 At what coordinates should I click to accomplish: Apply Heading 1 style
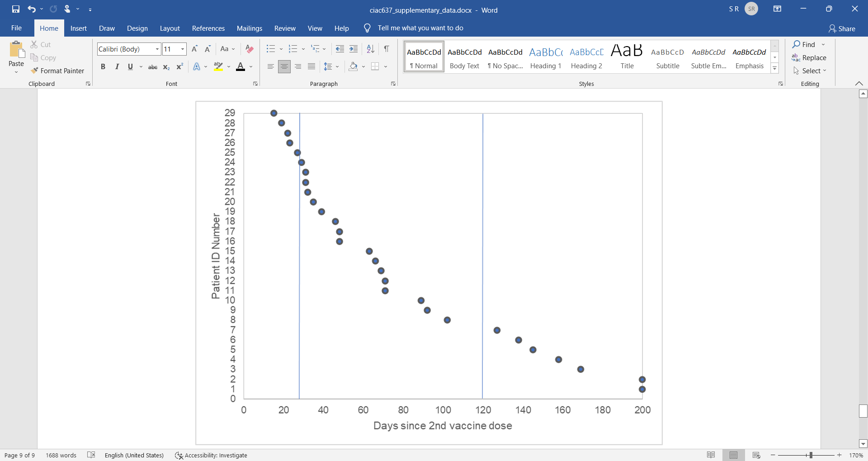coord(546,57)
